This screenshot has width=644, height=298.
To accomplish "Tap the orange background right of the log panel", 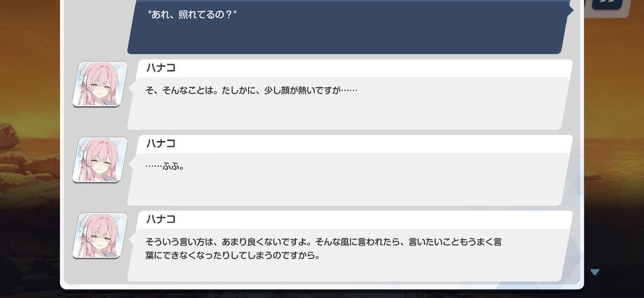I will click(614, 145).
